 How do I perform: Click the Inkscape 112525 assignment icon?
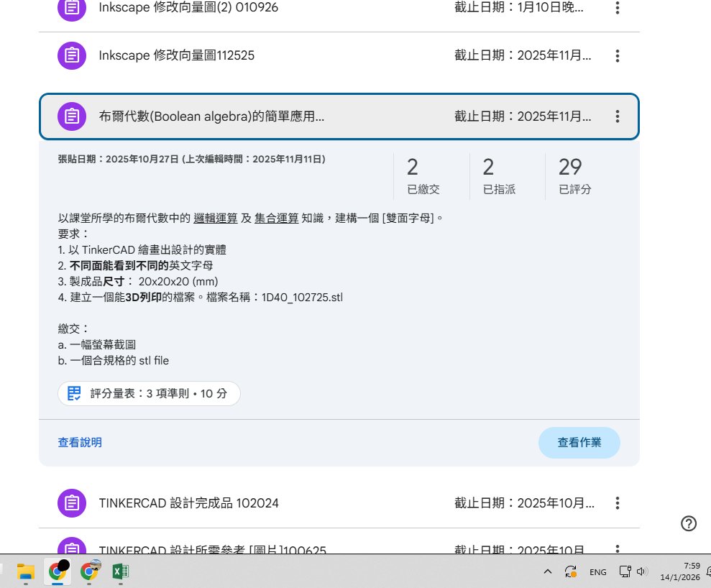(x=72, y=55)
